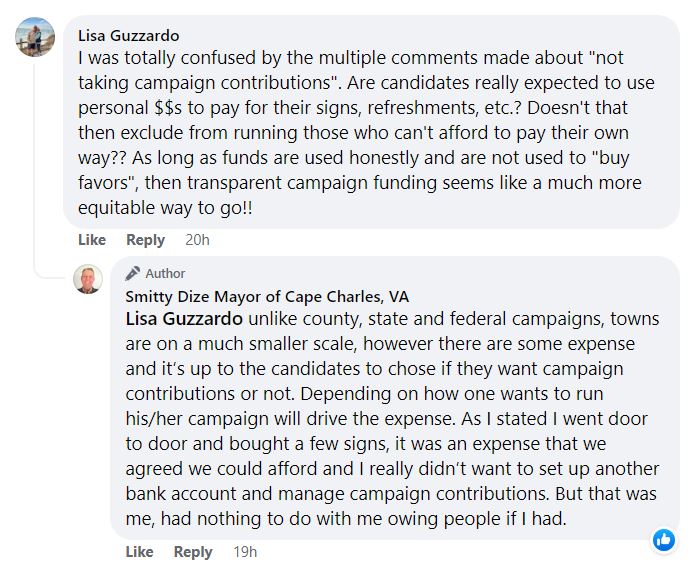
Task: Open Lisa Guzzardo's profile from comment header
Action: coord(129,35)
